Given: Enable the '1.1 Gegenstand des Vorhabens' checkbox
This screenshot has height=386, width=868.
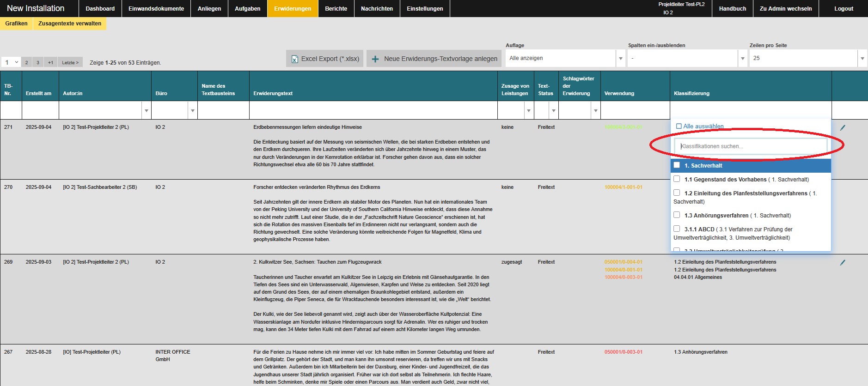Looking at the screenshot, I should [677, 179].
